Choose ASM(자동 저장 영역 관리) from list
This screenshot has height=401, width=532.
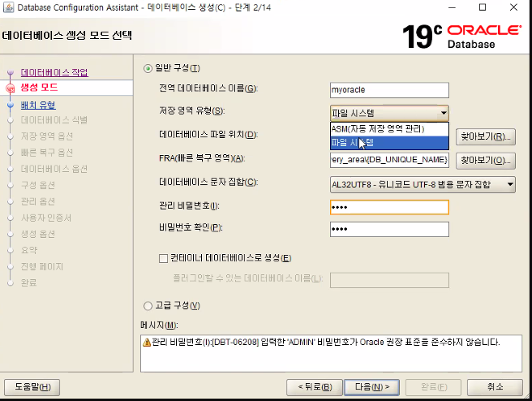click(x=389, y=129)
